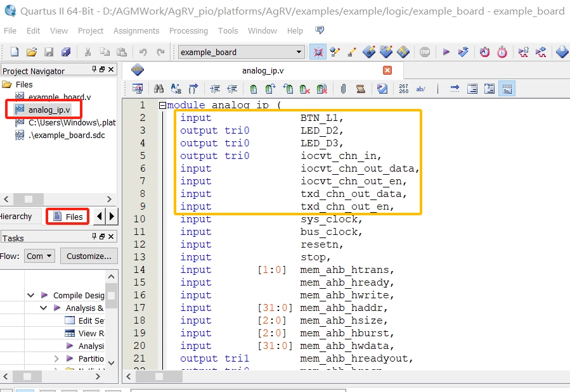Click the A-to-B Replace icon
The width and height of the screenshot is (570, 392).
pyautogui.click(x=176, y=89)
